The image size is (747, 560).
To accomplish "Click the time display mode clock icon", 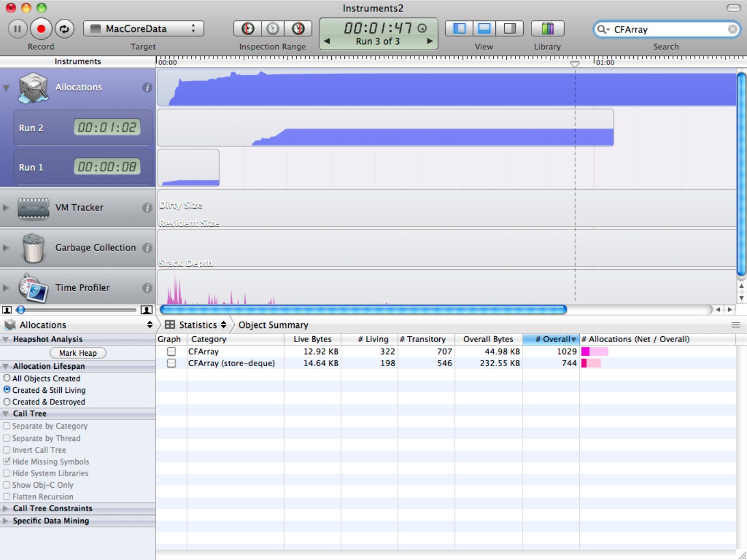I will [x=422, y=28].
